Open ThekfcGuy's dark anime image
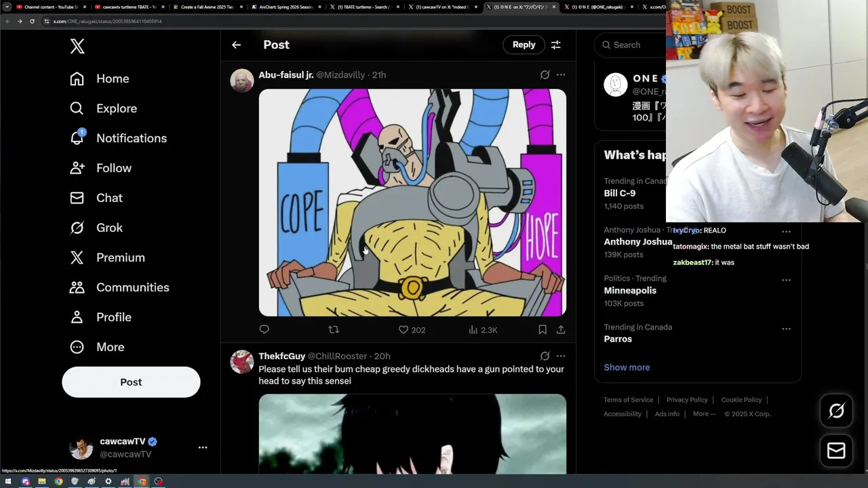The height and width of the screenshot is (488, 868). (412, 434)
